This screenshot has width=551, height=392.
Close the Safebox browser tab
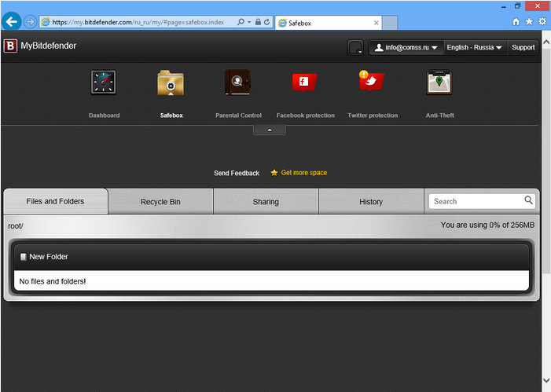pos(376,23)
